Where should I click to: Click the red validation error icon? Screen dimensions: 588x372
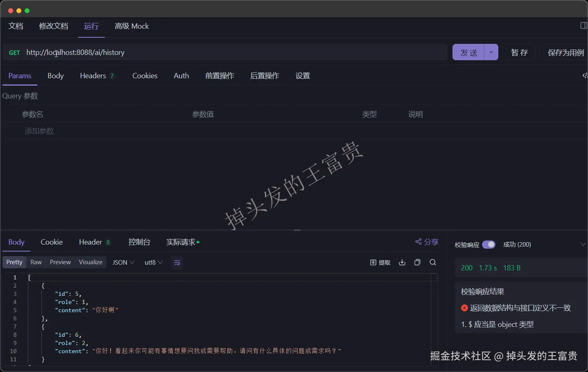pos(464,308)
